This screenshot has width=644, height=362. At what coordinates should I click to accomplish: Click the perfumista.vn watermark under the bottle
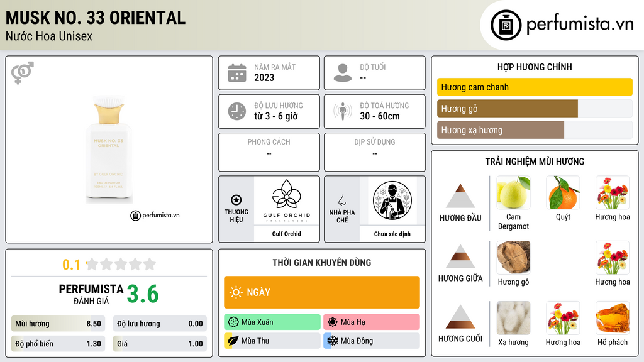tap(155, 215)
